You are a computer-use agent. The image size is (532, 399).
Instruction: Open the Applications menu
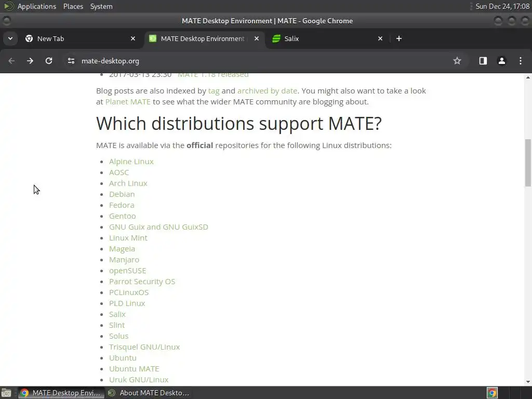pyautogui.click(x=37, y=6)
